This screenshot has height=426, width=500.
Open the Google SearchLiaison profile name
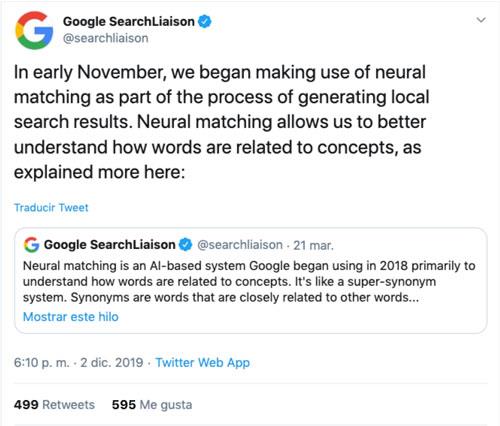coord(129,22)
